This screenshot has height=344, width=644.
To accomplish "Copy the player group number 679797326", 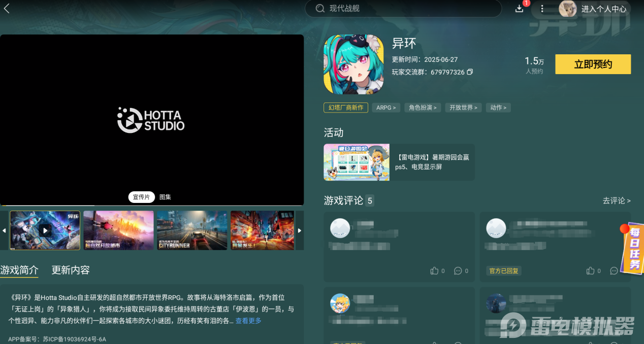I will pos(470,72).
